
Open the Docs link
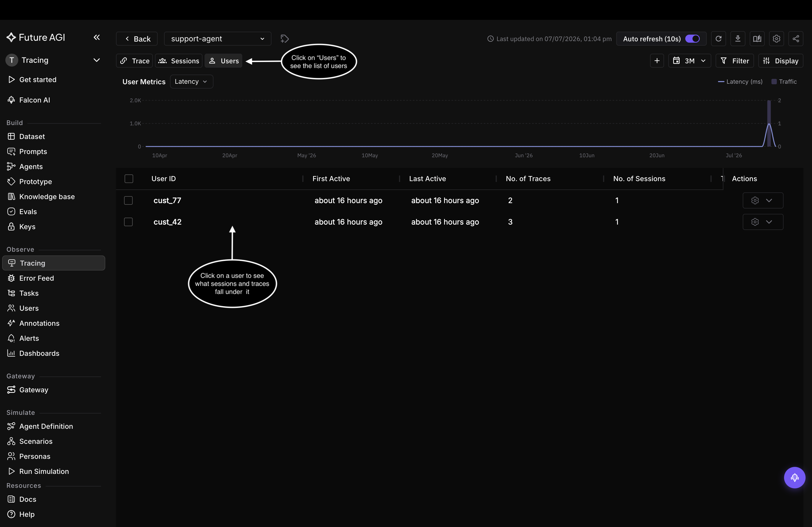28,499
